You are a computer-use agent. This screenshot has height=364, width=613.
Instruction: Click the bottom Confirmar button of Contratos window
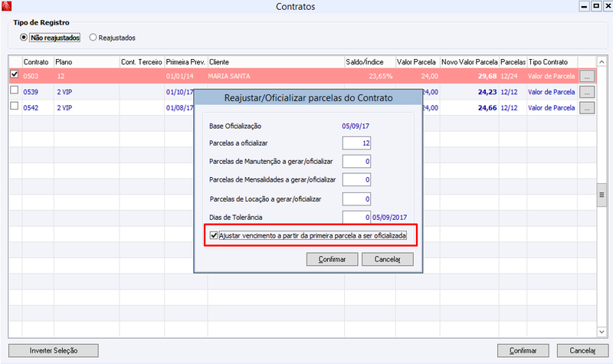click(523, 351)
